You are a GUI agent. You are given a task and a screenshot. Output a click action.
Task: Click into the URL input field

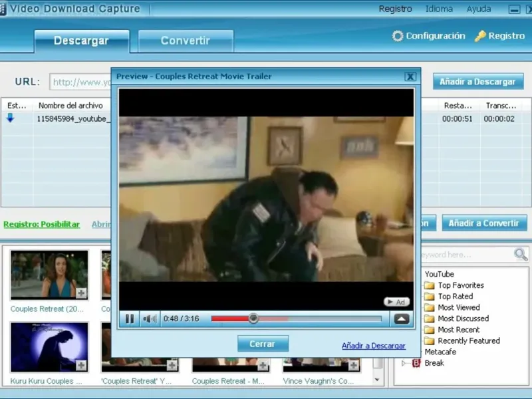tap(80, 82)
